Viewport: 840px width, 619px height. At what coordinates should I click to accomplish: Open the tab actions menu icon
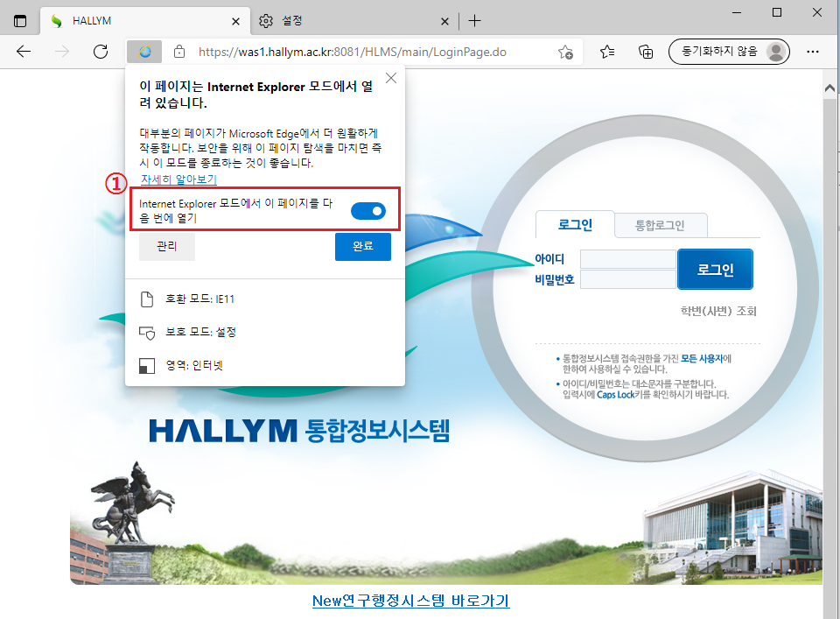[x=20, y=20]
